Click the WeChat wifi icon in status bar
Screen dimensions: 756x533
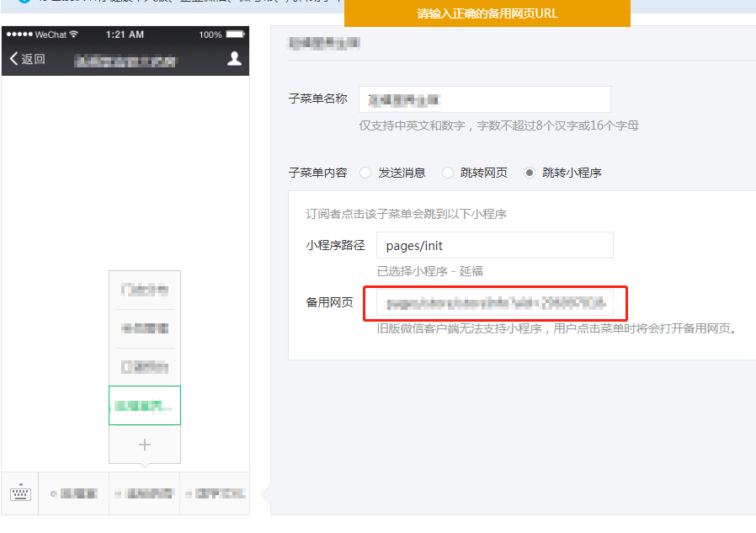[73, 35]
